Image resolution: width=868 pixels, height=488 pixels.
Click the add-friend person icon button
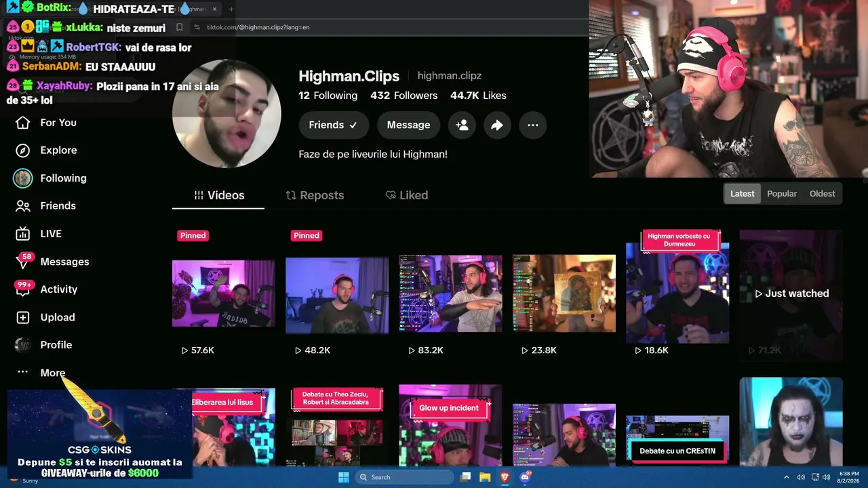pos(462,125)
